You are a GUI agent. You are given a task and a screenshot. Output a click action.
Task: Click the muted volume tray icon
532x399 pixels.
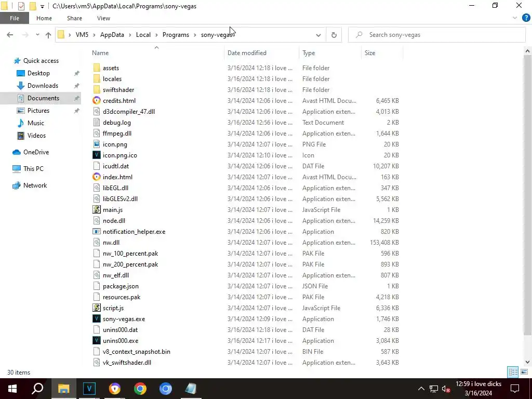pos(446,389)
